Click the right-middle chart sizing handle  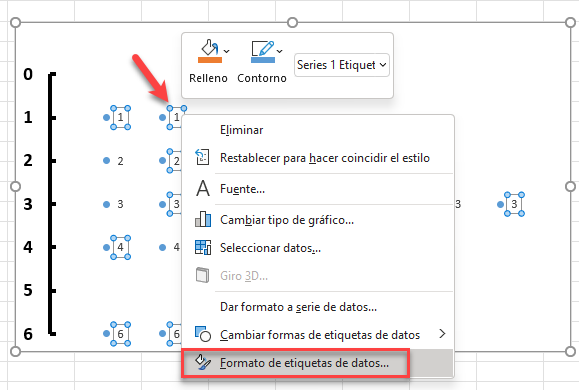pos(570,187)
